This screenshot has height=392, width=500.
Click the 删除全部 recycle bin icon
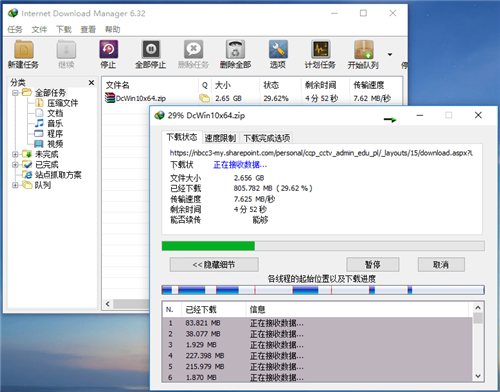(235, 50)
